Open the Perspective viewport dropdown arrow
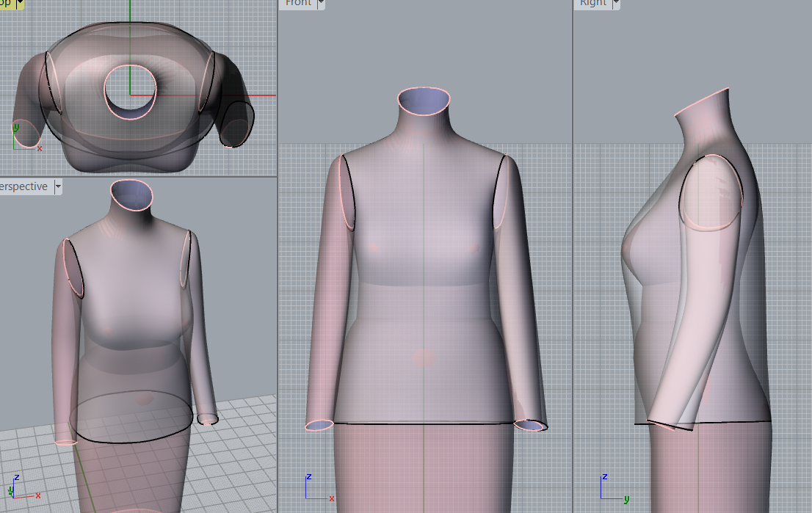Image resolution: width=812 pixels, height=513 pixels. [x=58, y=186]
